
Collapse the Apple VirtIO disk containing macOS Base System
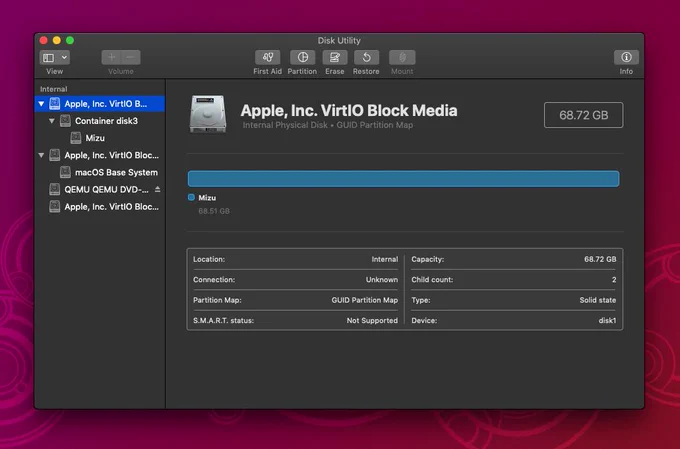[41, 155]
